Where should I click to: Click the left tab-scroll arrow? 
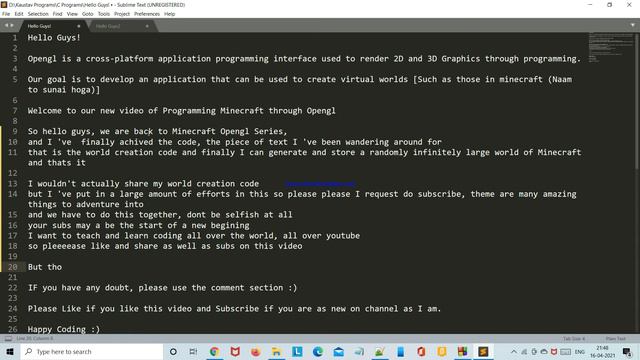coord(6,25)
